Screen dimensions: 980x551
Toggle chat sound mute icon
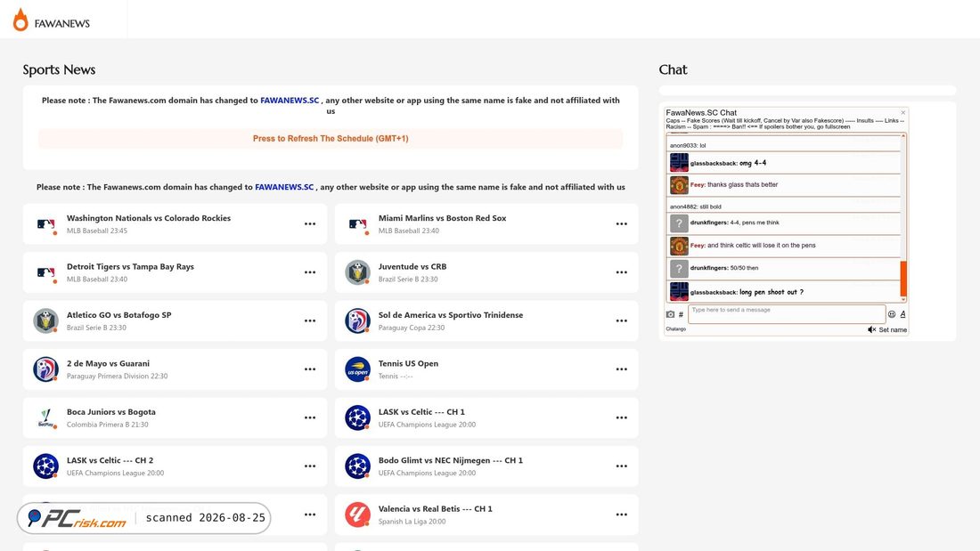pos(871,330)
